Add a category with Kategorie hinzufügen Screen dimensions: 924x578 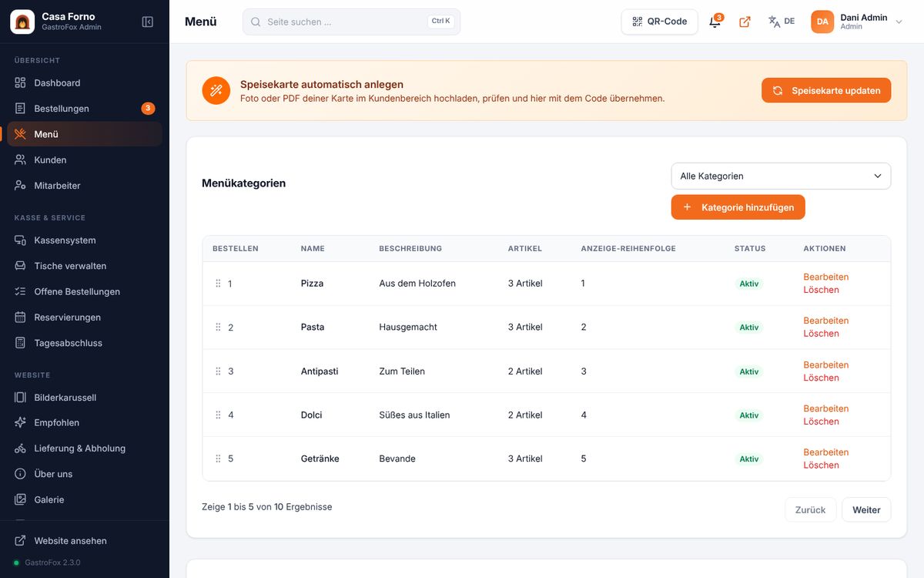tap(738, 207)
